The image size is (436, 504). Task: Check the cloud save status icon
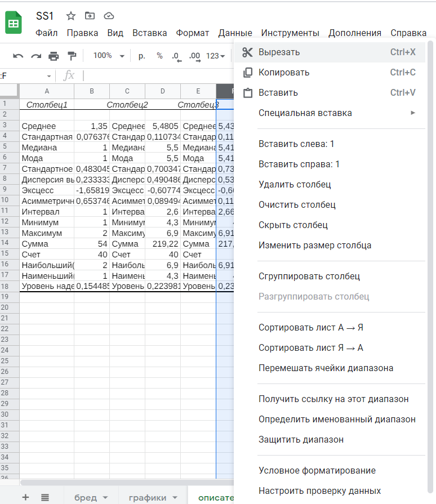[x=109, y=16]
